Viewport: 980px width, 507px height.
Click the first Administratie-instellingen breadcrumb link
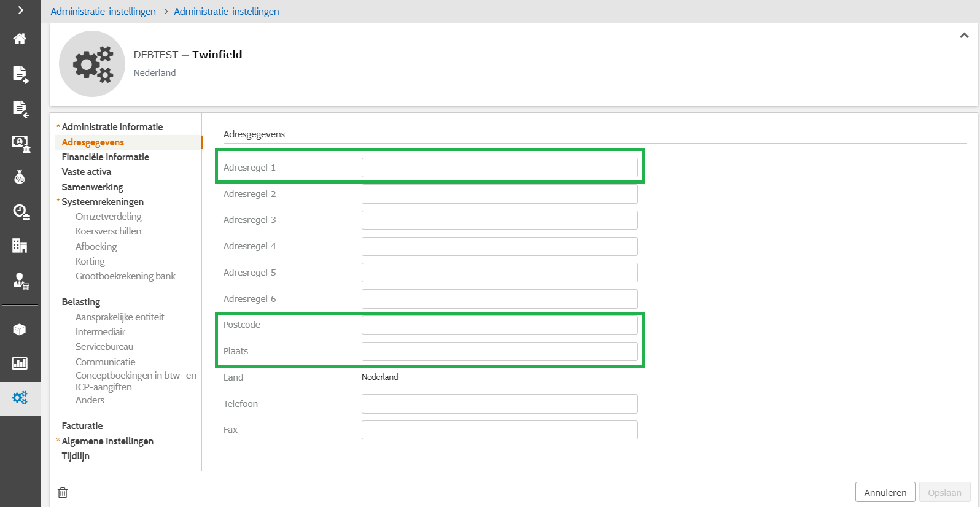point(103,12)
